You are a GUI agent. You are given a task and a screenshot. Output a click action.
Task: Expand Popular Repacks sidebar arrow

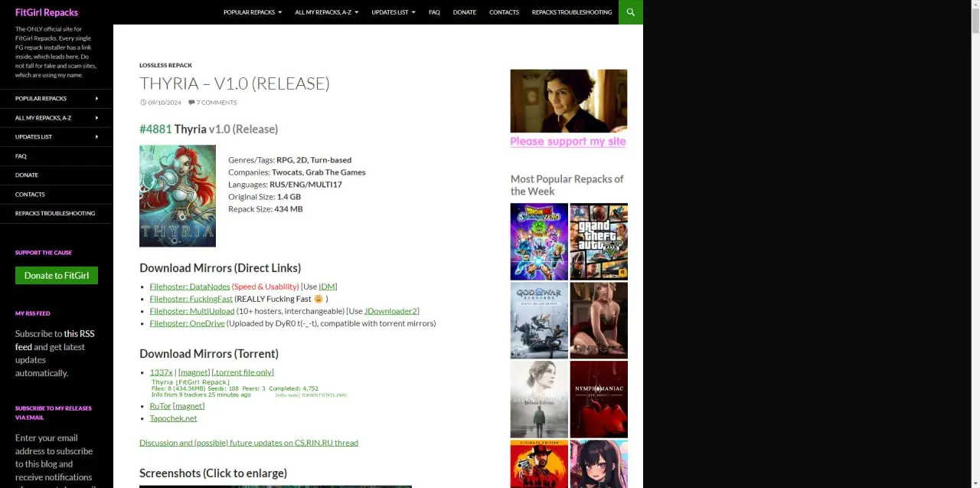coord(96,99)
